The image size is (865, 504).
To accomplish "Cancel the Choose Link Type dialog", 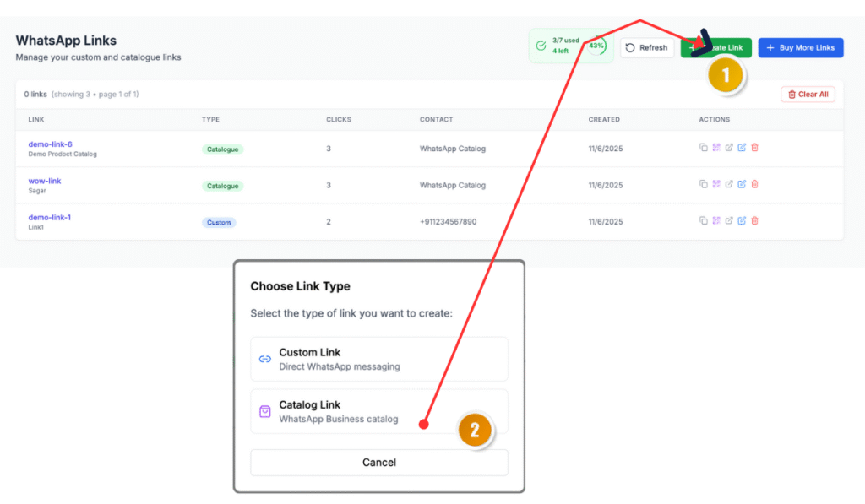I will tap(379, 463).
